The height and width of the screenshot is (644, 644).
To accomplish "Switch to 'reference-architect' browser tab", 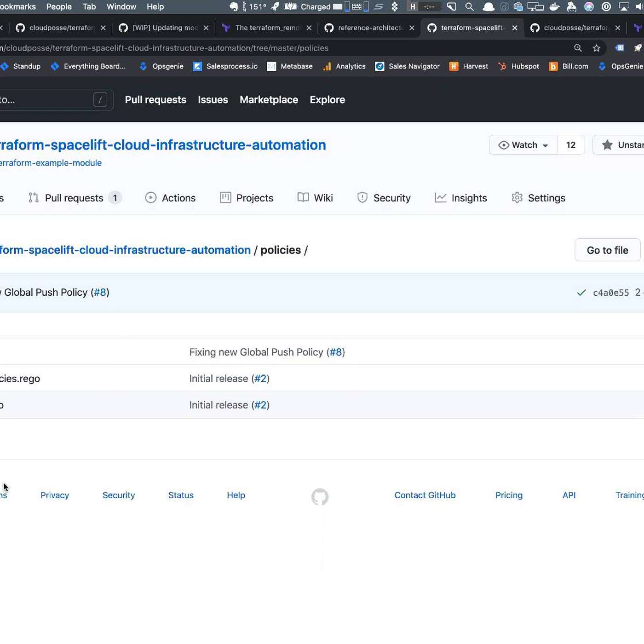I will (369, 28).
